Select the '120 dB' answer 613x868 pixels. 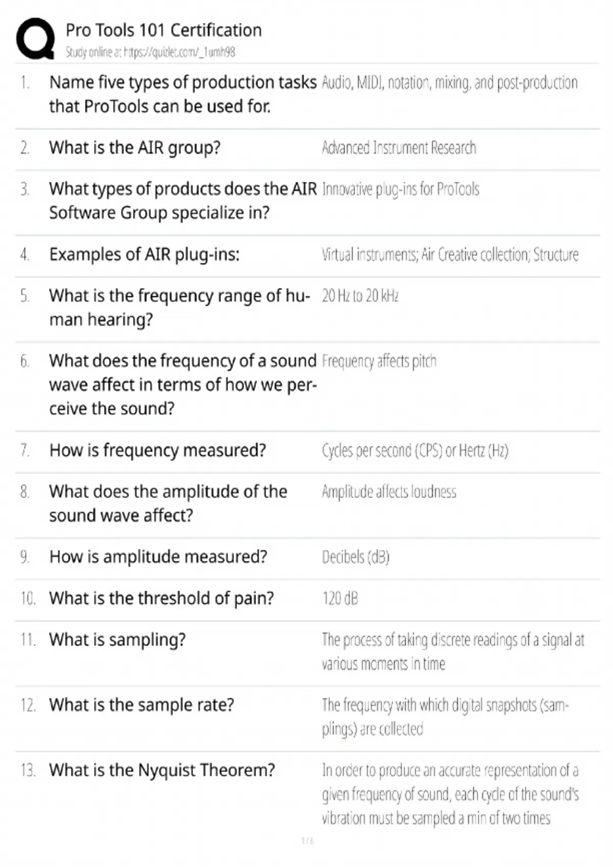(340, 598)
